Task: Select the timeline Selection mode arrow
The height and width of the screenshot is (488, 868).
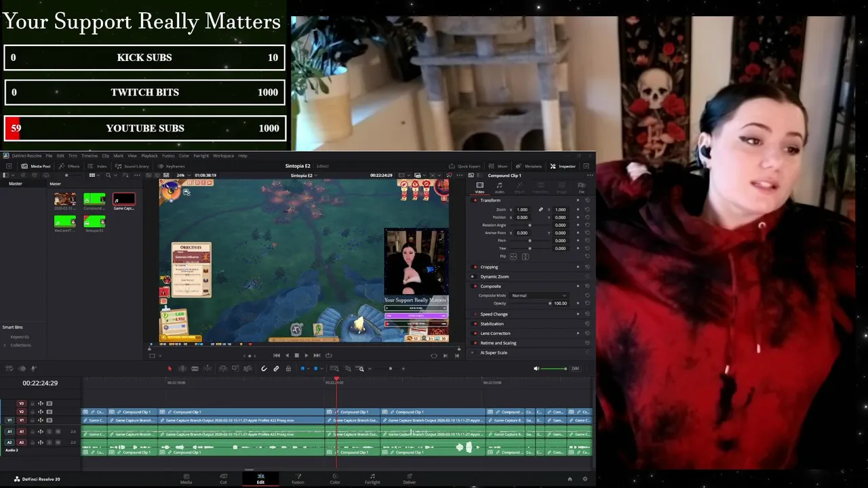Action: (x=170, y=369)
